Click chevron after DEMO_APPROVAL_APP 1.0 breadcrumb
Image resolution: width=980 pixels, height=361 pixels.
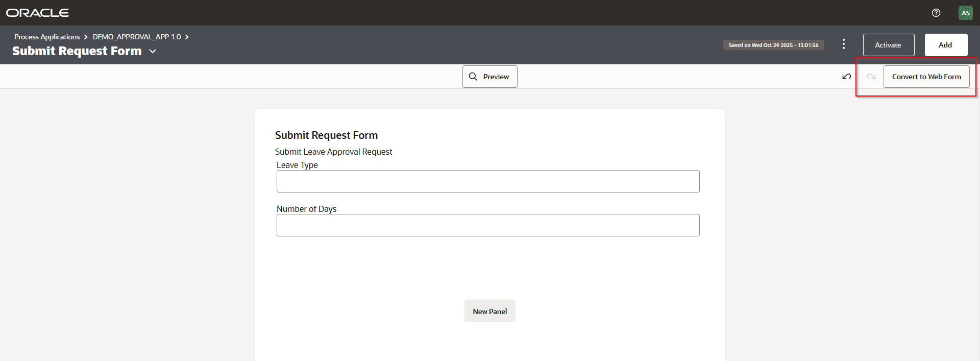coord(187,37)
